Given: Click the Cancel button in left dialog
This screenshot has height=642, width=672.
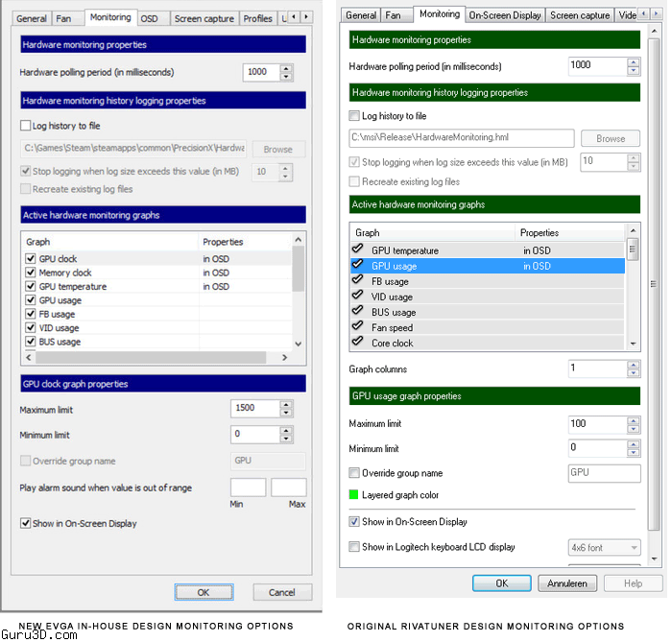Looking at the screenshot, I should pyautogui.click(x=282, y=592).
